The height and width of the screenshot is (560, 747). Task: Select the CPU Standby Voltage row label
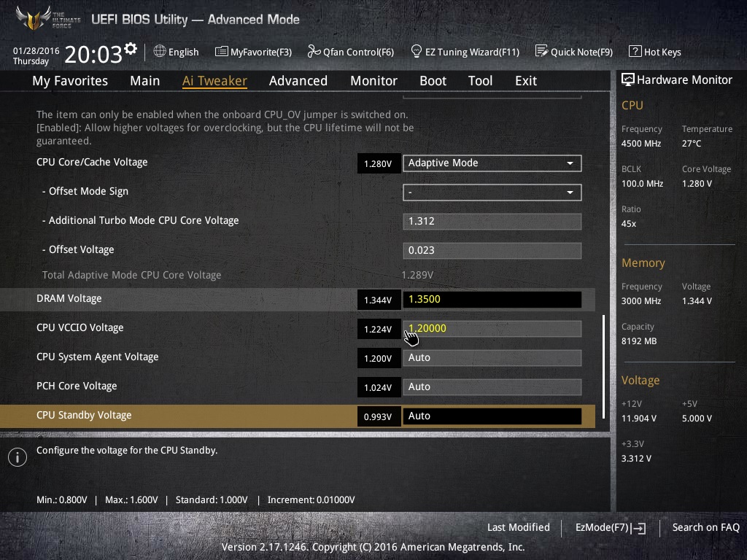[84, 415]
